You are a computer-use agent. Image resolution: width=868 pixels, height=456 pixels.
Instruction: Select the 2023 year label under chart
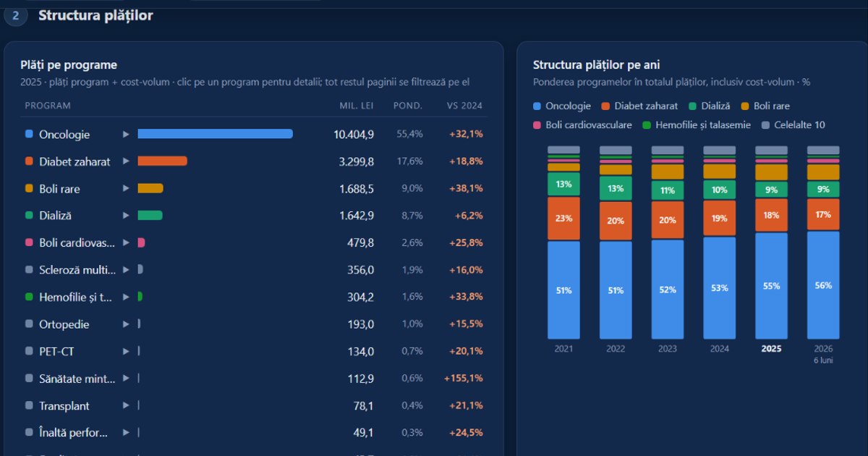point(668,348)
